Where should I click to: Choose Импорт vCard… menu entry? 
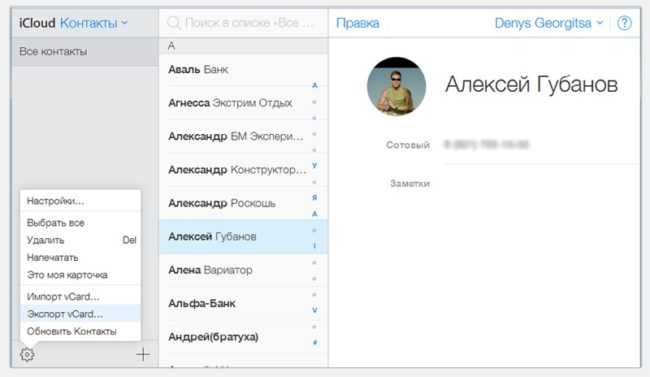tap(80, 297)
